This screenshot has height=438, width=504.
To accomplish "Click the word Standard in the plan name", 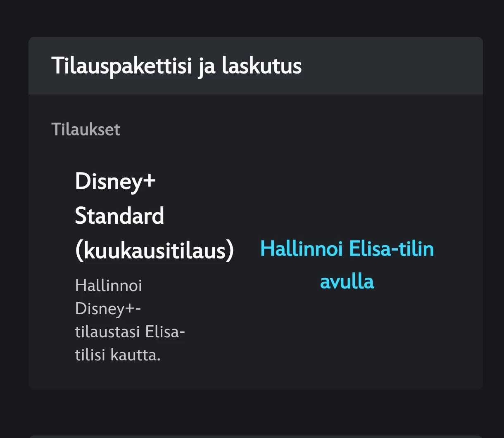I will 119,216.
